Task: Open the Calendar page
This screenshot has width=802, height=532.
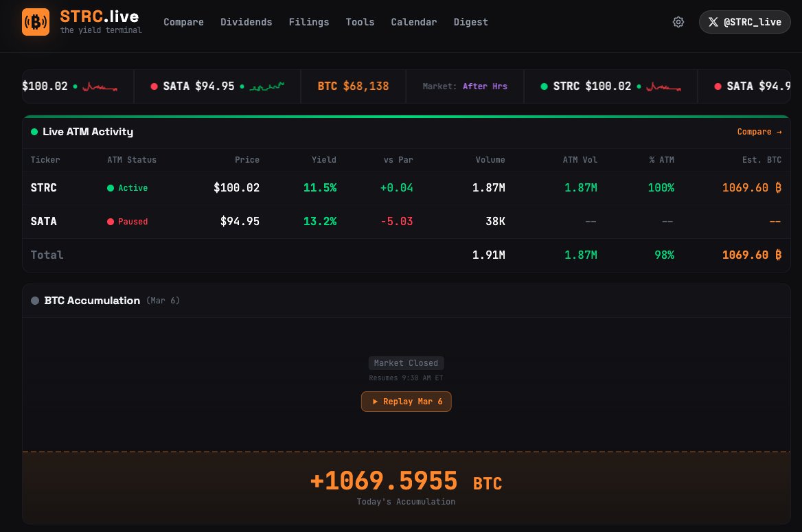Action: coord(413,22)
